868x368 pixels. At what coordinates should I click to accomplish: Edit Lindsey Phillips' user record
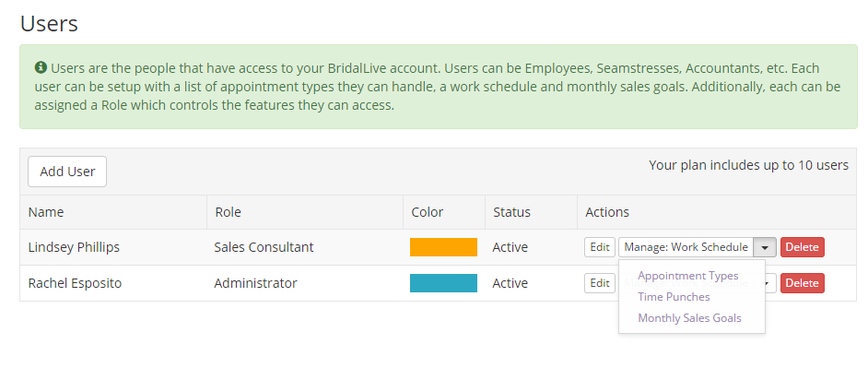[600, 247]
